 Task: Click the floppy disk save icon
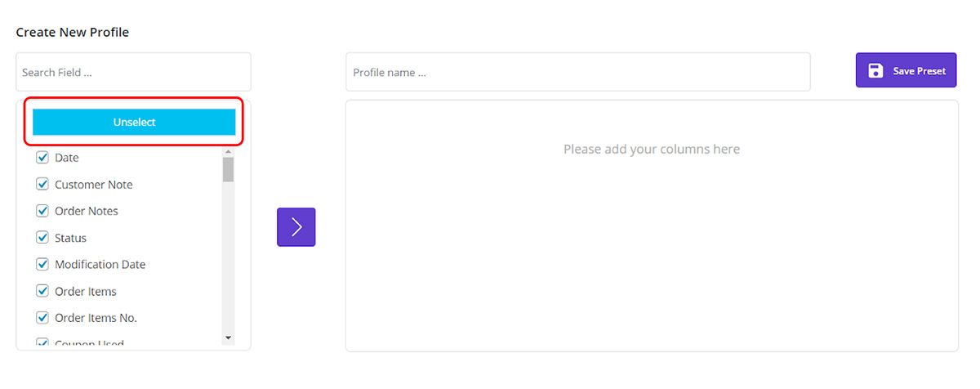click(875, 71)
